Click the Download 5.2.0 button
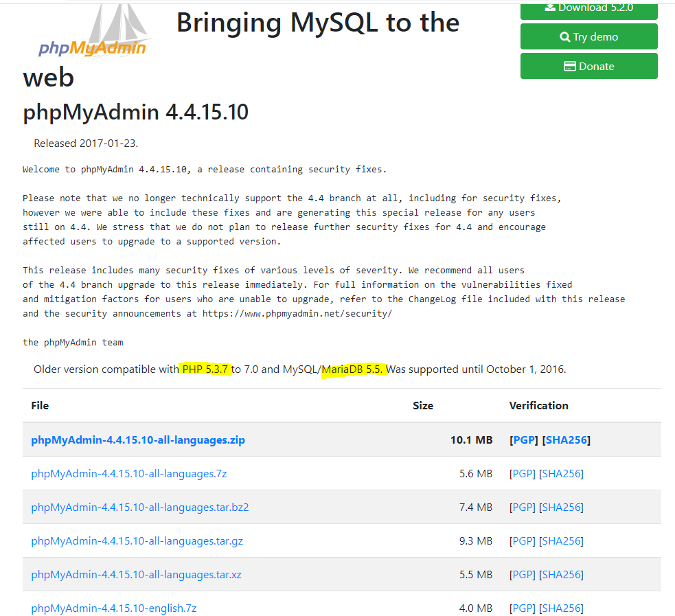 (589, 11)
